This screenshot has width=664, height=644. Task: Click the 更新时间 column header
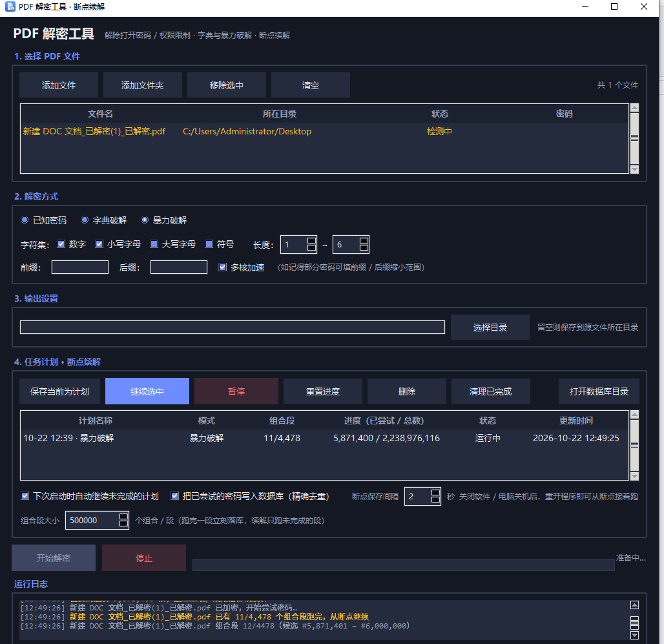[576, 421]
